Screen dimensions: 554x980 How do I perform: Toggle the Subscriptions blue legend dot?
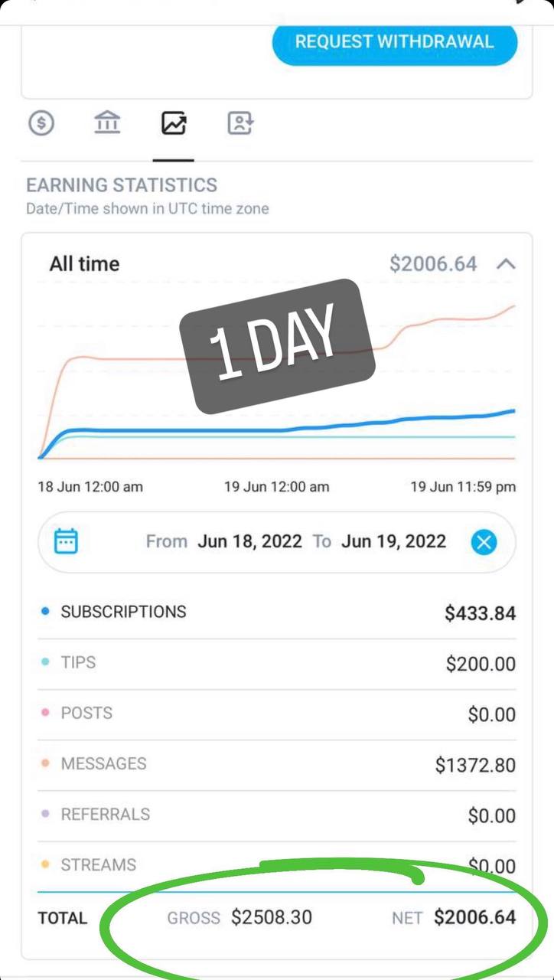pos(45,612)
